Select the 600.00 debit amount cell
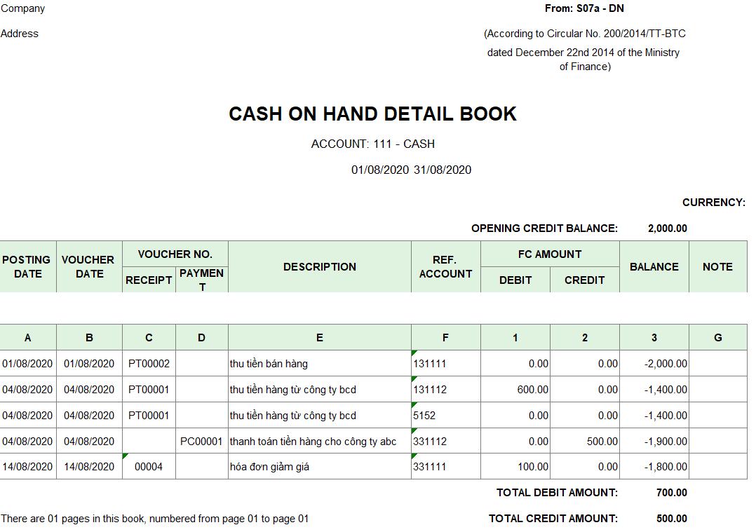The height and width of the screenshot is (532, 756). pos(515,390)
